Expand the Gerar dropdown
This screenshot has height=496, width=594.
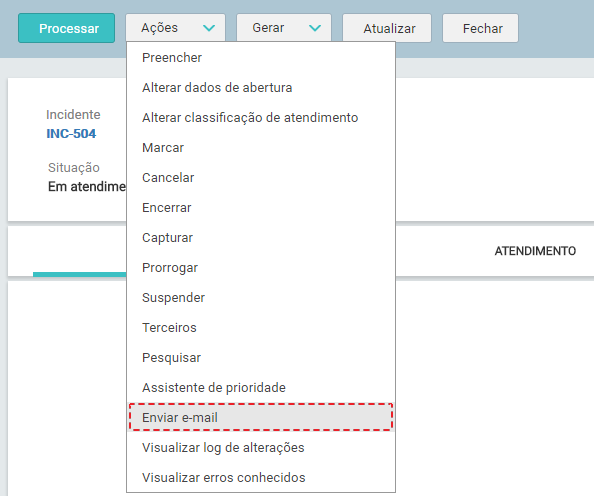pyautogui.click(x=284, y=28)
